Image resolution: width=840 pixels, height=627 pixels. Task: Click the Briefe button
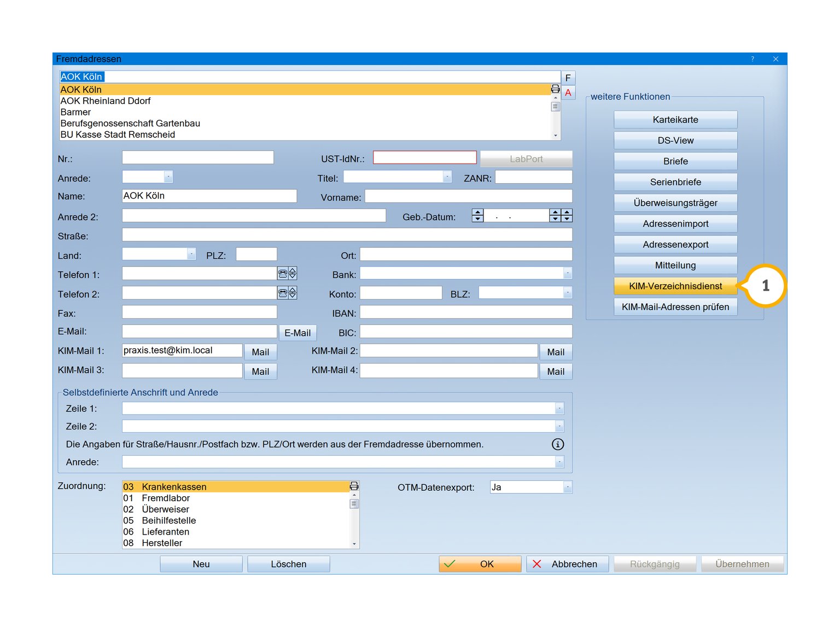point(675,161)
